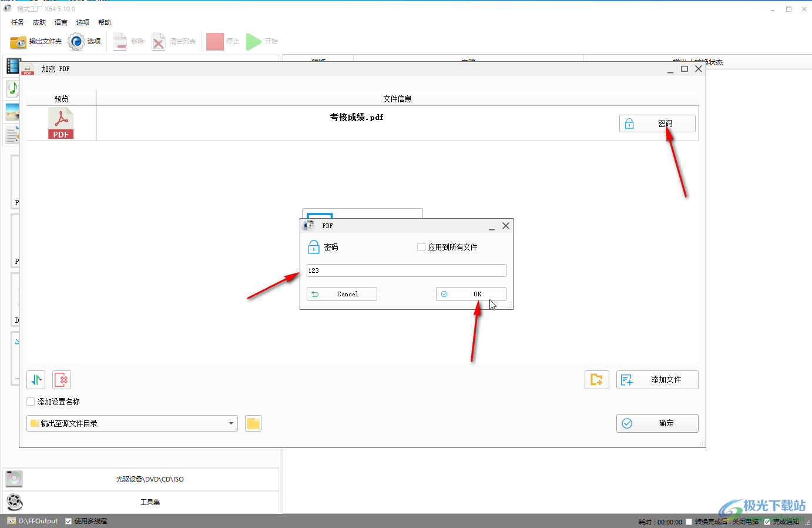Image resolution: width=812 pixels, height=528 pixels.
Task: Click the red remove-file icon in 加密 PDF
Action: [x=62, y=380]
